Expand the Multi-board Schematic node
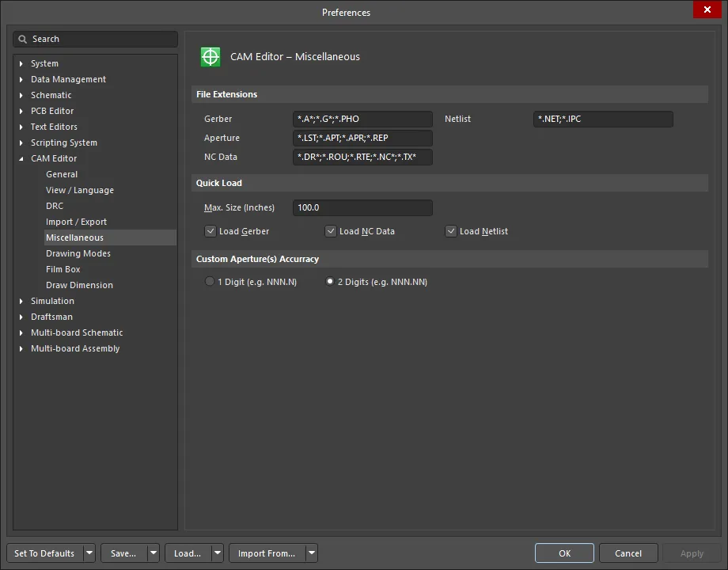This screenshot has height=570, width=728. pyautogui.click(x=21, y=332)
